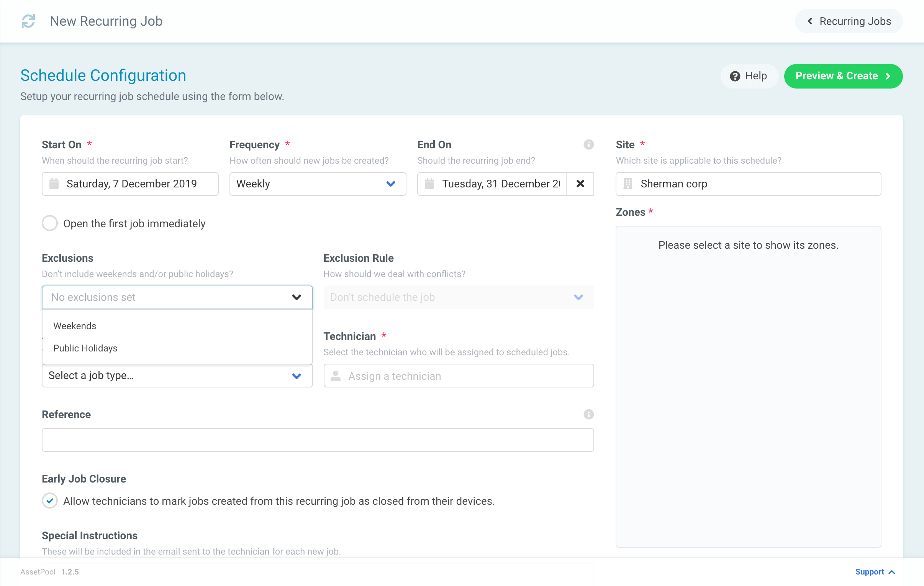Click the zones placeholder message
This screenshot has height=586, width=924.
[748, 245]
